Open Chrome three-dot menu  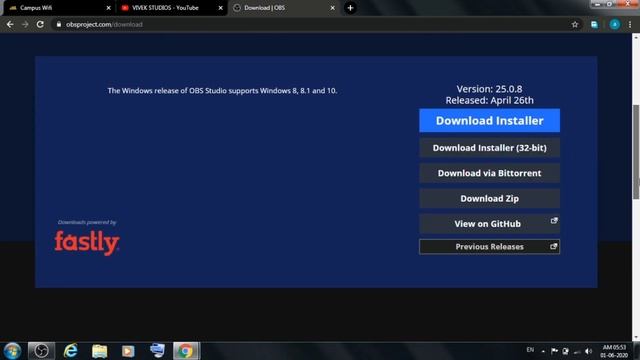[x=630, y=24]
